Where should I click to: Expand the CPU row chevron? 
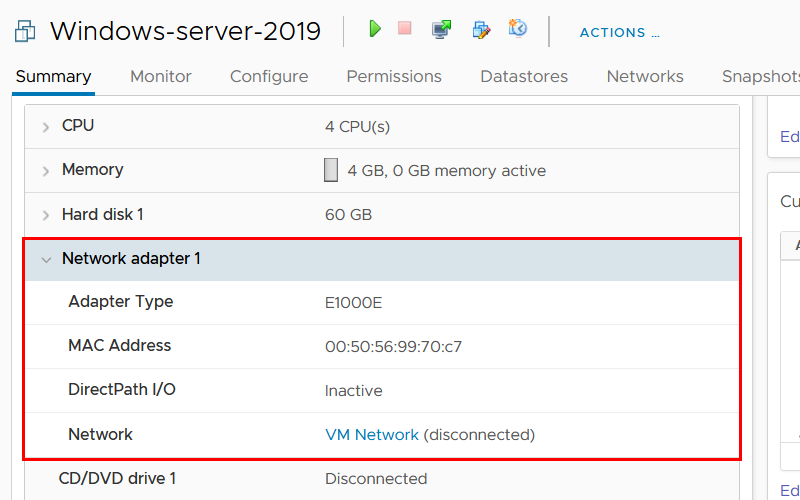click(x=46, y=127)
